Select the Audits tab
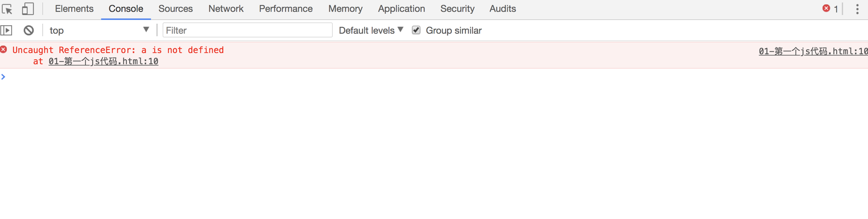 click(x=503, y=9)
